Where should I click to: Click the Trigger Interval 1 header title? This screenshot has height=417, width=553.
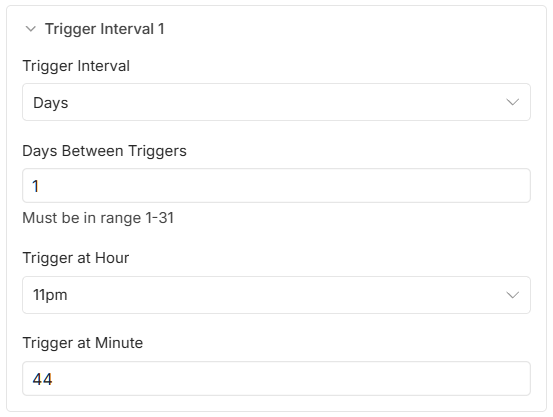pos(105,29)
